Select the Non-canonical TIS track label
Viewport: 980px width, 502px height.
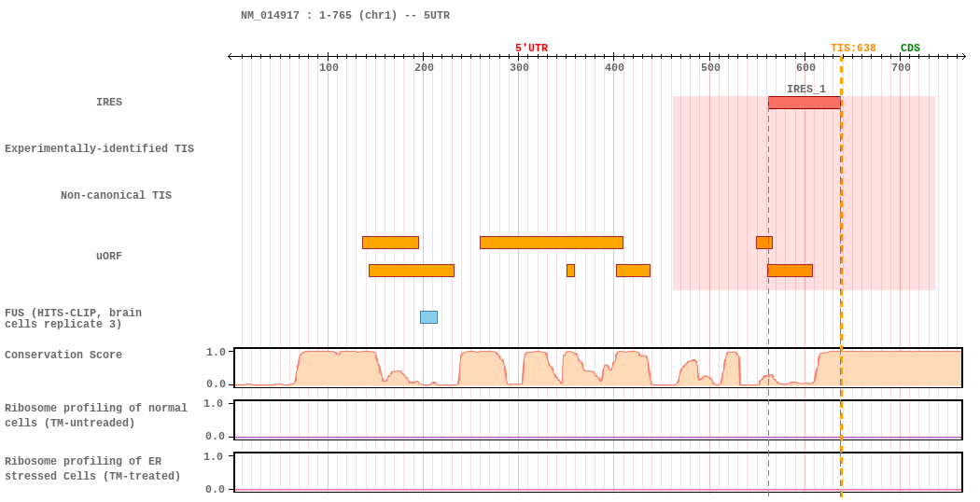(x=116, y=196)
